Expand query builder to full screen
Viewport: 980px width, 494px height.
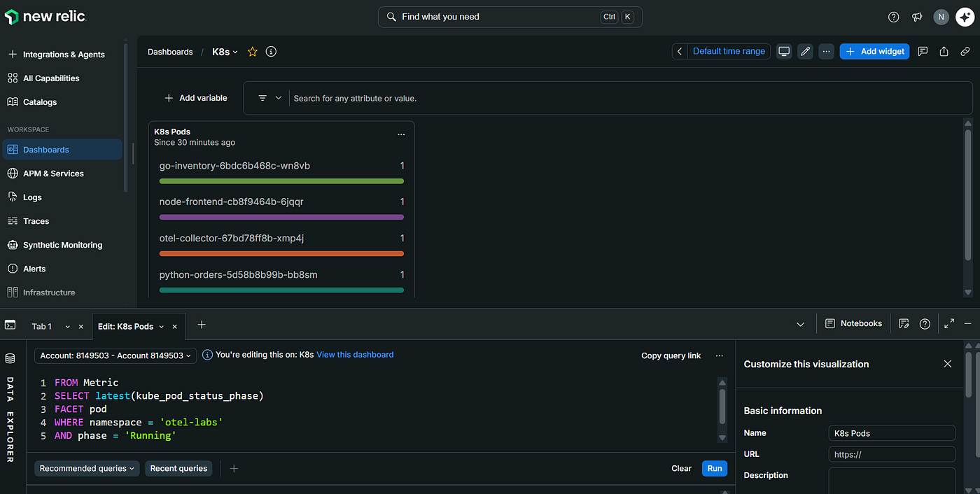point(949,323)
